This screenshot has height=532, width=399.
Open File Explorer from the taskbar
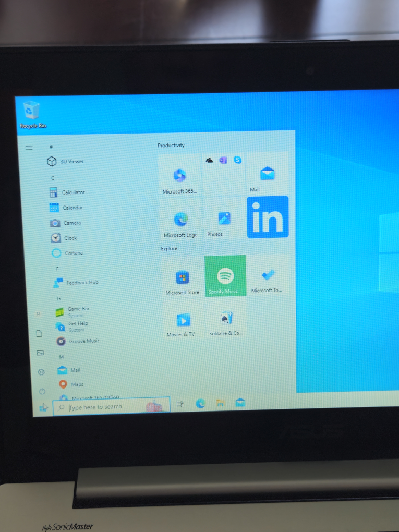point(220,403)
